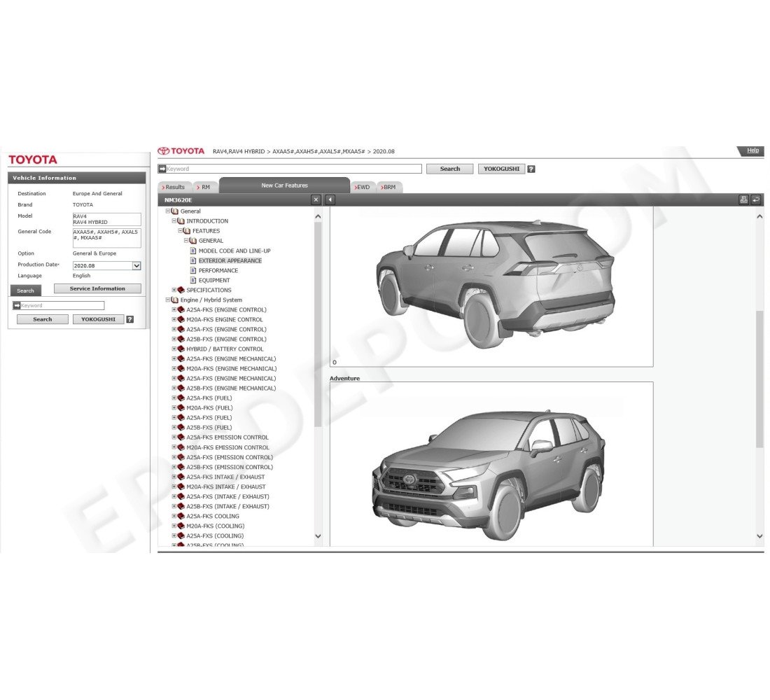Collapse the Engine / Hybrid System node
770x700 pixels.
point(168,300)
